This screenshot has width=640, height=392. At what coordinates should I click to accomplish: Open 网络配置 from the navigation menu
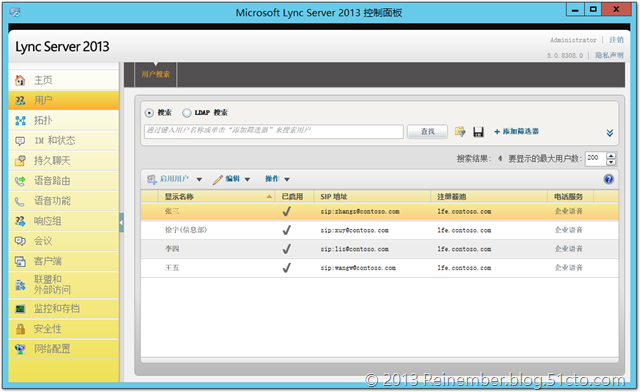pyautogui.click(x=64, y=349)
